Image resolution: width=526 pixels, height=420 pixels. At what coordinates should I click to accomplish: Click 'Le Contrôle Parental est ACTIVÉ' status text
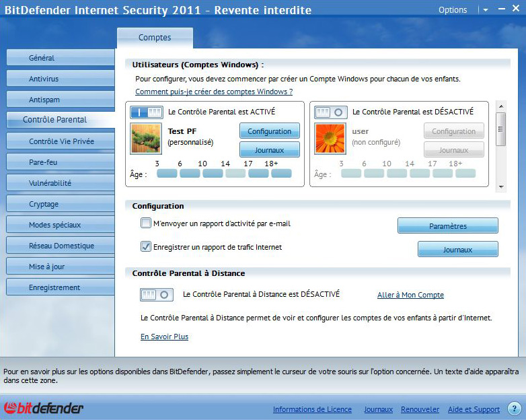(222, 112)
